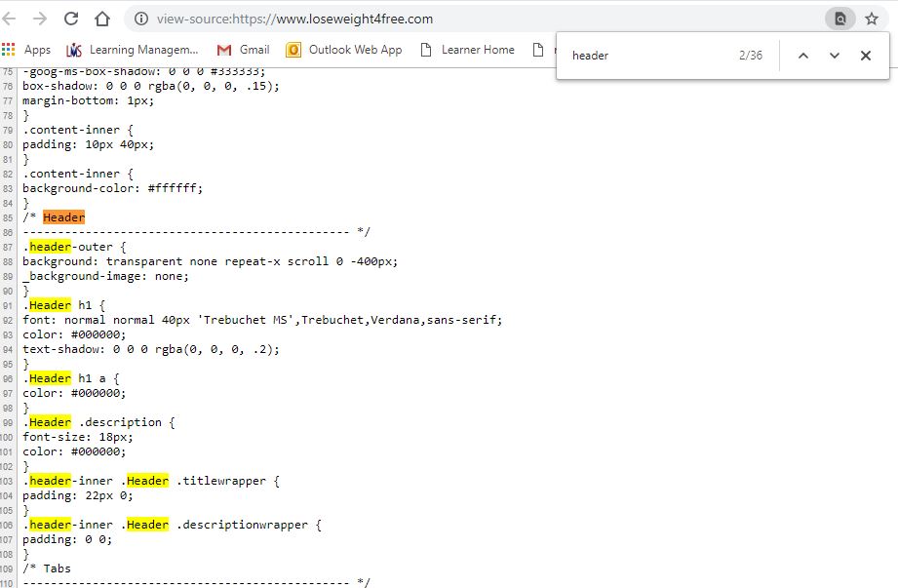The image size is (898, 588).
Task: Click 'background-color: #ffffff;' line
Action: click(113, 188)
